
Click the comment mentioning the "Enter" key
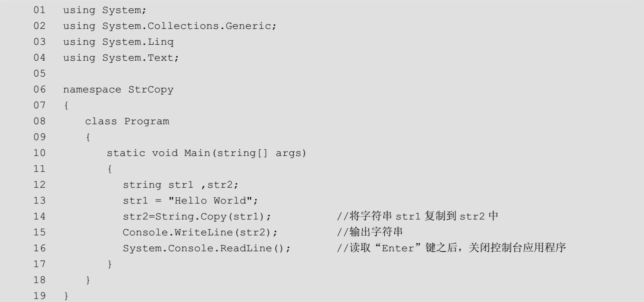[x=451, y=248]
